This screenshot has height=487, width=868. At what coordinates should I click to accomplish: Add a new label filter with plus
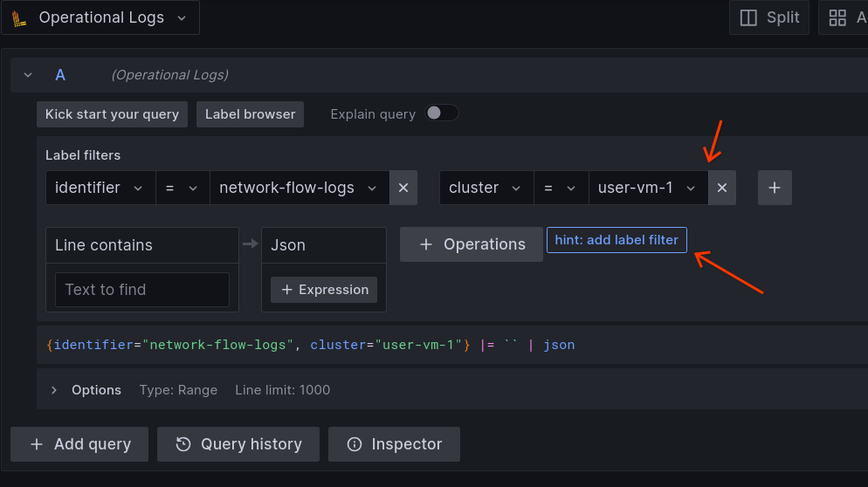[x=775, y=188]
